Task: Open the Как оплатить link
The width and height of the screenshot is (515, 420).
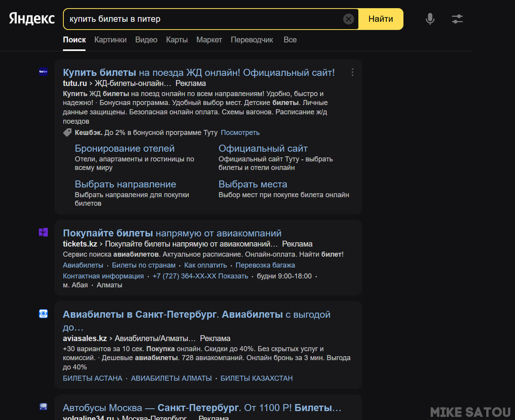Action: coord(206,265)
